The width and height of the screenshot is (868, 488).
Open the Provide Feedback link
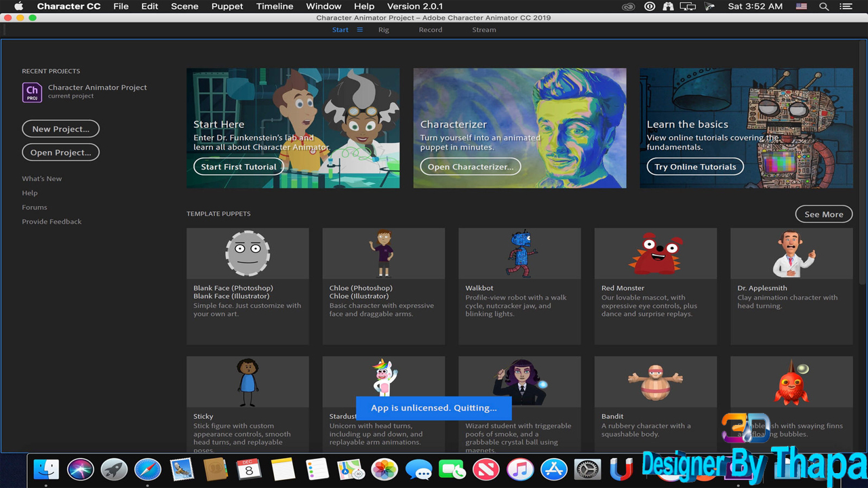tap(52, 222)
